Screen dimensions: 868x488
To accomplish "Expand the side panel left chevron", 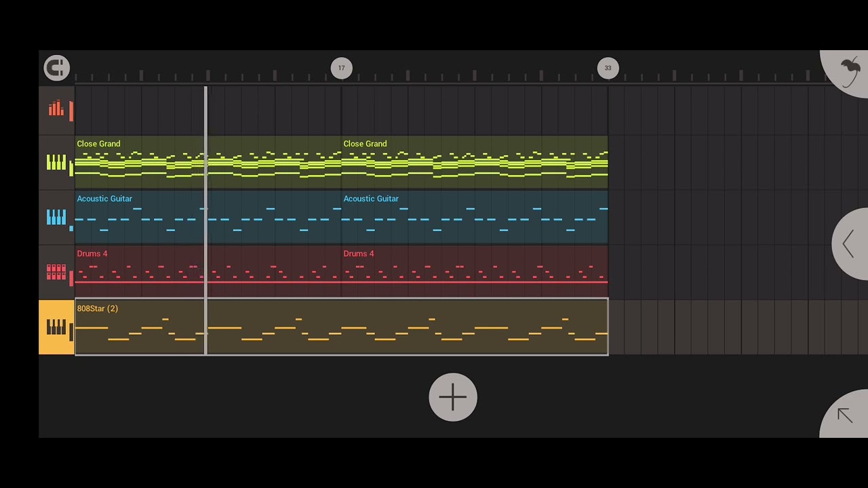I will tap(849, 244).
